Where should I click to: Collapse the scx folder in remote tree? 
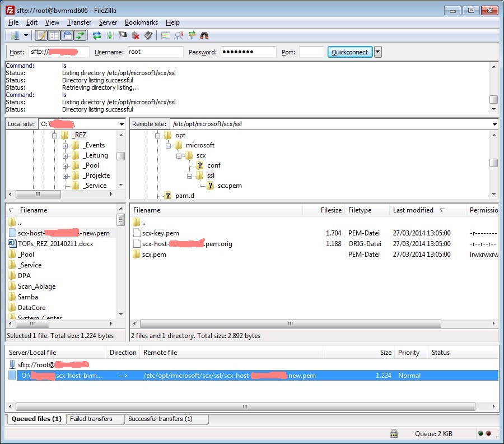[179, 156]
